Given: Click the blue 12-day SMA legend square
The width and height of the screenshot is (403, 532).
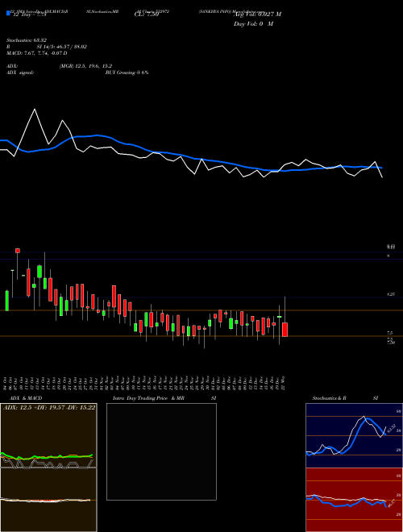Looking at the screenshot, I should point(8,13).
